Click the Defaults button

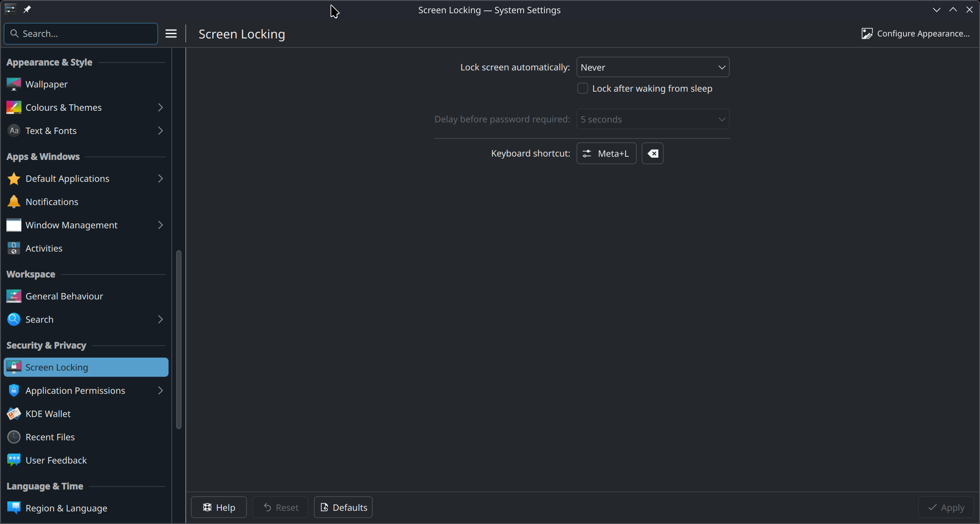click(343, 507)
